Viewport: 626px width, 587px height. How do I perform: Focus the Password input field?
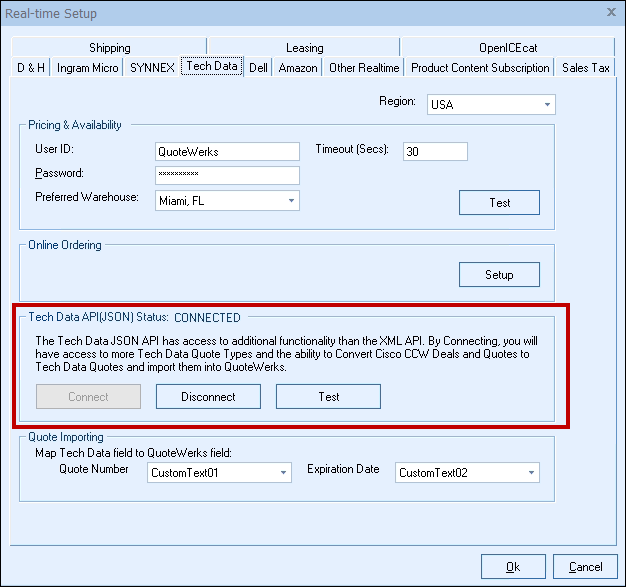point(227,175)
